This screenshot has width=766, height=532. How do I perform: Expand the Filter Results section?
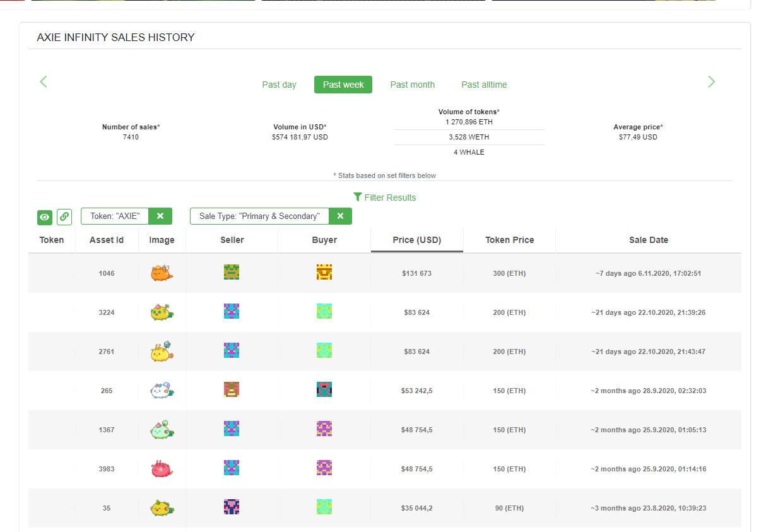coord(384,198)
